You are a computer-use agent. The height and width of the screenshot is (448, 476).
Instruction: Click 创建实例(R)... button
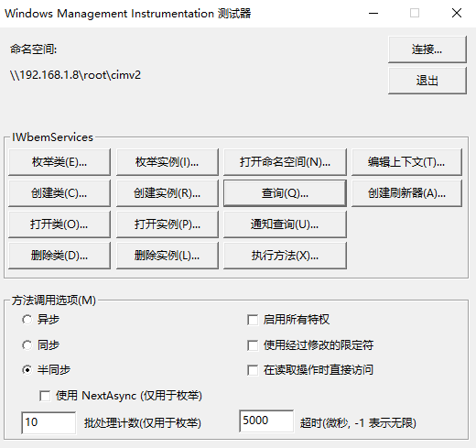[168, 193]
